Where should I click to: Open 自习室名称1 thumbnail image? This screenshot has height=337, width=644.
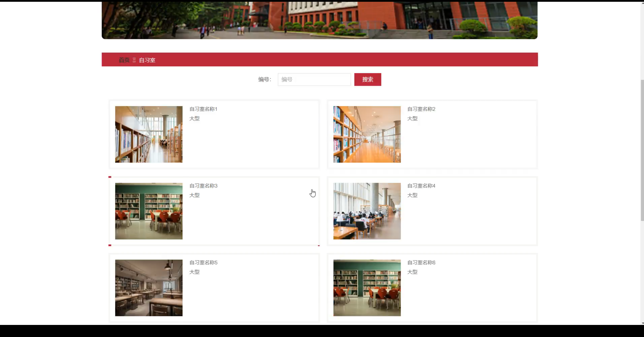tap(149, 134)
